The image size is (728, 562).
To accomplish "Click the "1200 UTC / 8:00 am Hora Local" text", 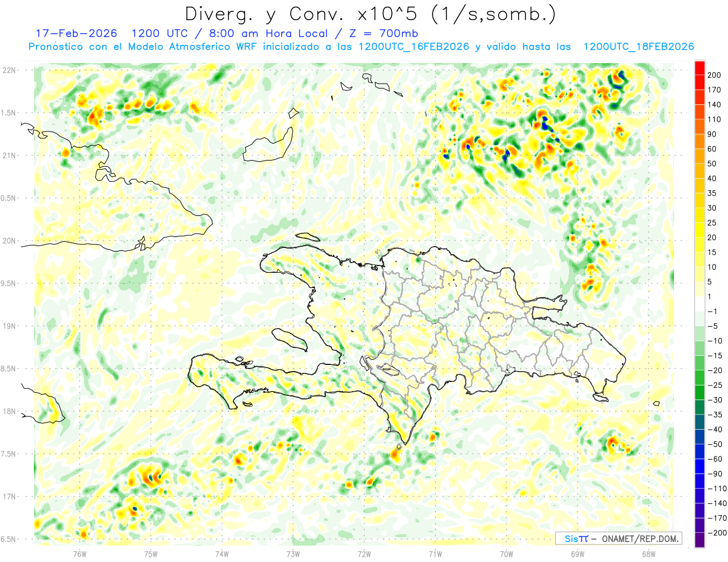I will 231,34.
